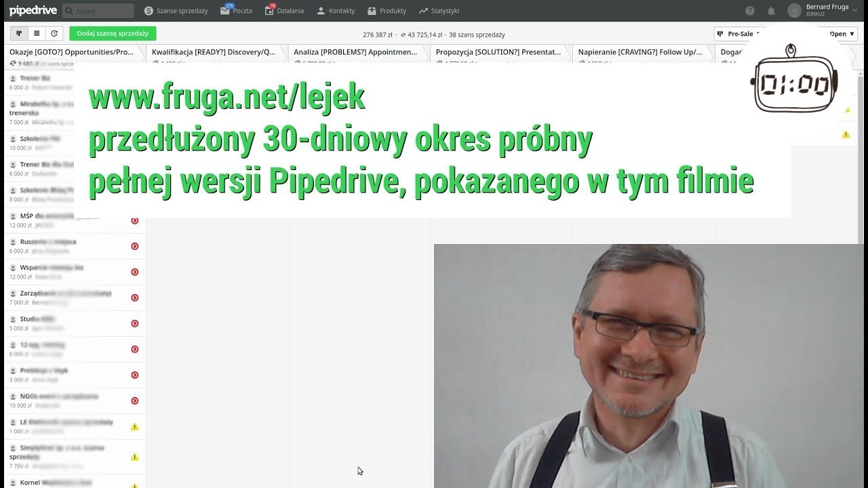Screen dimensions: 868x488
Task: Open the MŚP deal card
Action: pos(75,220)
